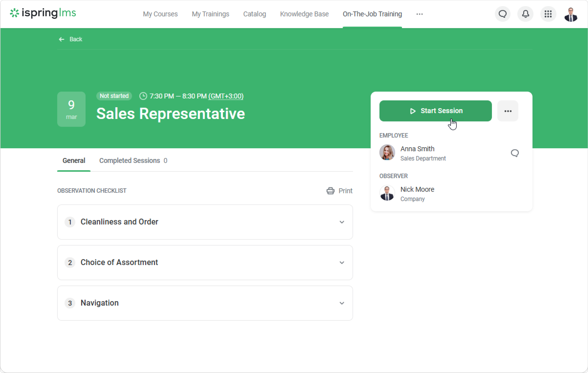
Task: Click the iSpring LMS logo
Action: click(43, 13)
